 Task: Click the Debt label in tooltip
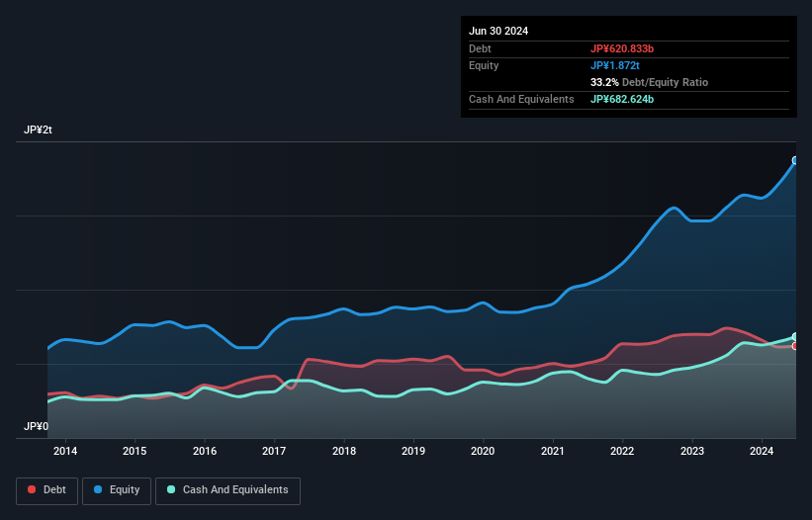pyautogui.click(x=480, y=48)
